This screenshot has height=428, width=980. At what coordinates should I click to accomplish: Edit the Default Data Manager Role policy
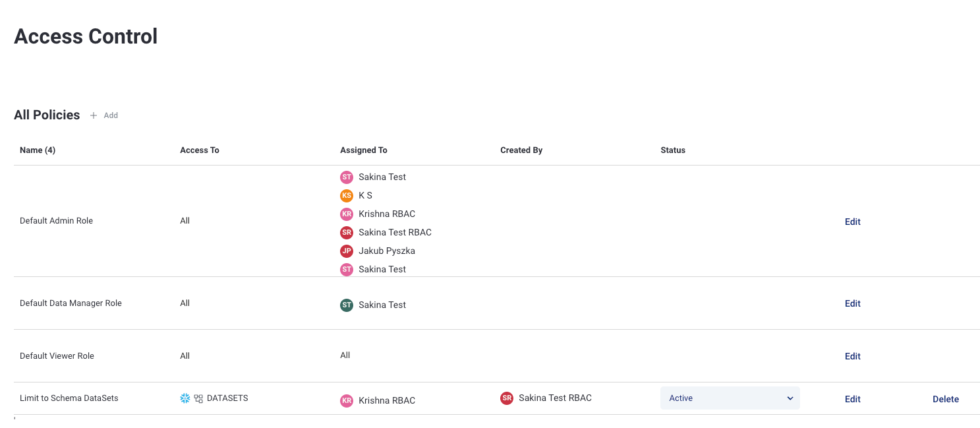pyautogui.click(x=852, y=303)
